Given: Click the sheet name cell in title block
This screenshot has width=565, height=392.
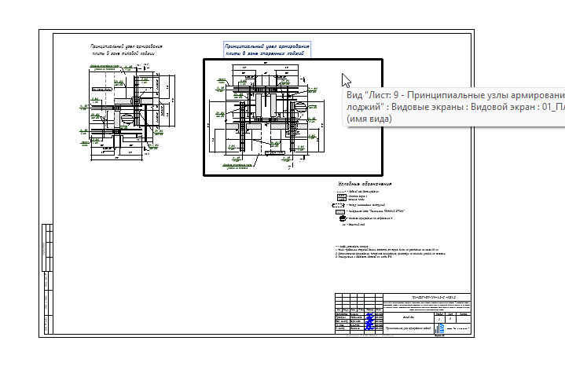Looking at the screenshot, I should (408, 328).
